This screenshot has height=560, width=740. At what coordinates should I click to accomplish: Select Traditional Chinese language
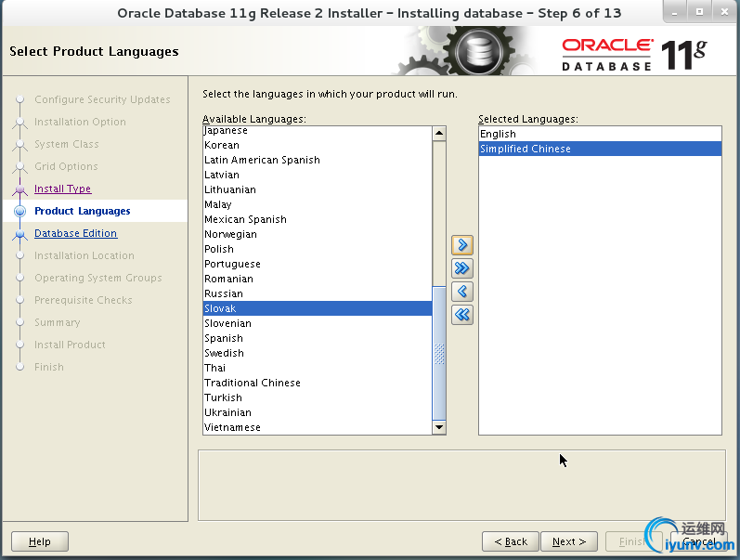(318, 383)
